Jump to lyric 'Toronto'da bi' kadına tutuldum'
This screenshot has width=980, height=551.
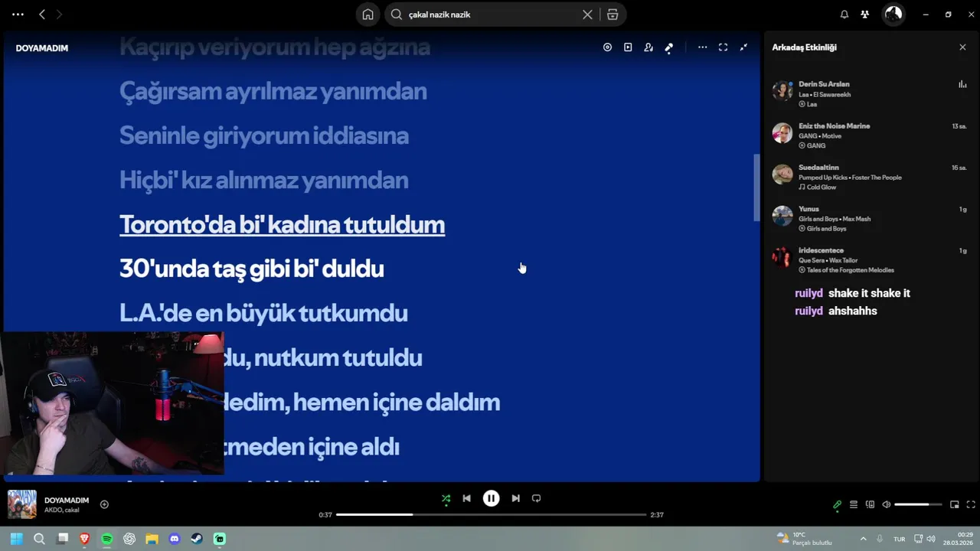[x=282, y=224]
